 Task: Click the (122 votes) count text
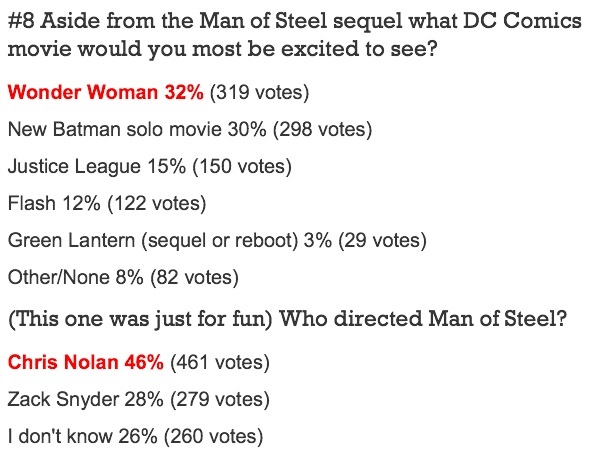pyautogui.click(x=157, y=203)
